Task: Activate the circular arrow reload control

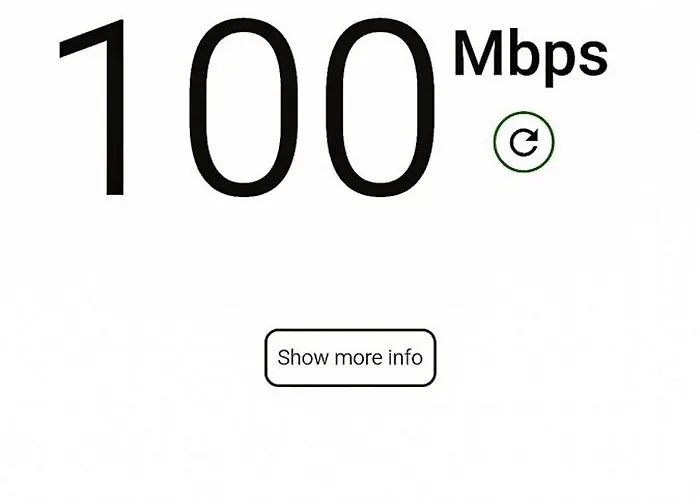Action: click(524, 142)
